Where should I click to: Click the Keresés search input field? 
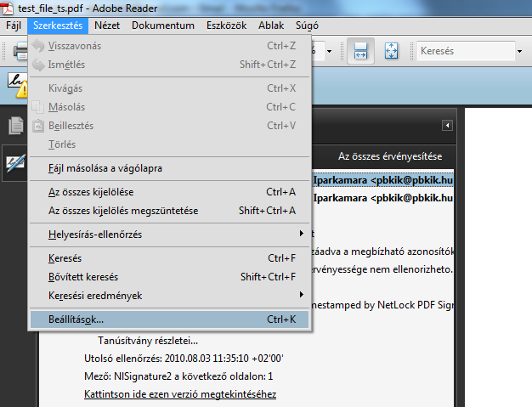466,51
